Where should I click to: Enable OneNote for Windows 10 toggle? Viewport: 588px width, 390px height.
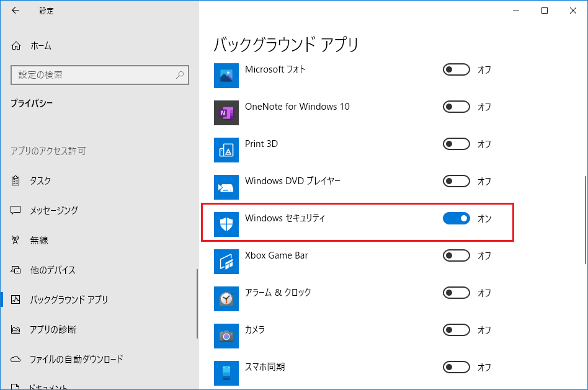click(x=456, y=107)
